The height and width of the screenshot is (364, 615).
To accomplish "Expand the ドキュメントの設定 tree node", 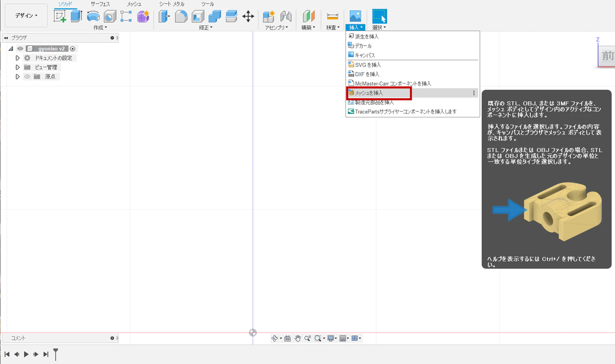I will (x=17, y=58).
